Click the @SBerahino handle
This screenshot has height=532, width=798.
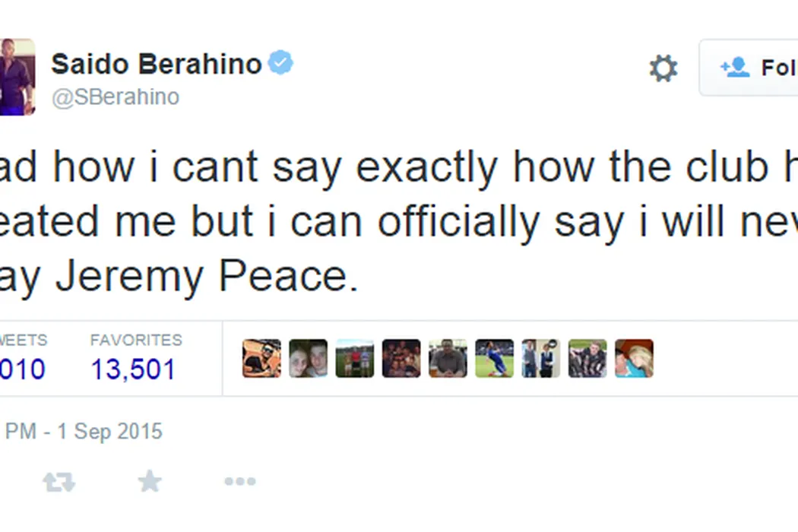click(116, 97)
